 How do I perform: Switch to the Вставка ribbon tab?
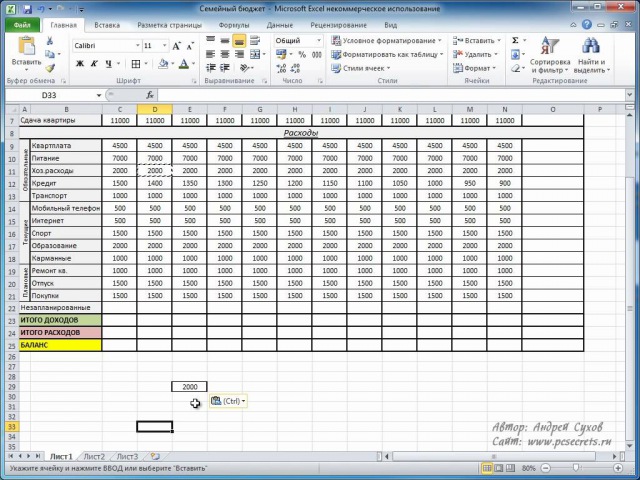coord(107,25)
